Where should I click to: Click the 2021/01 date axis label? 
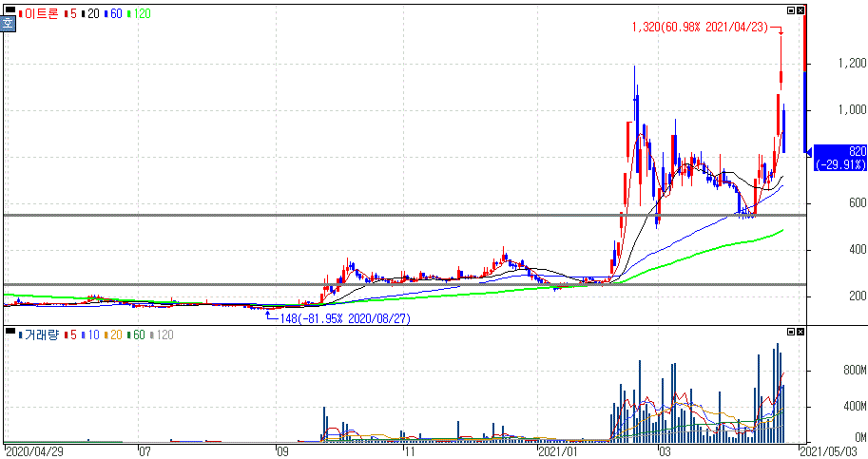point(558,451)
